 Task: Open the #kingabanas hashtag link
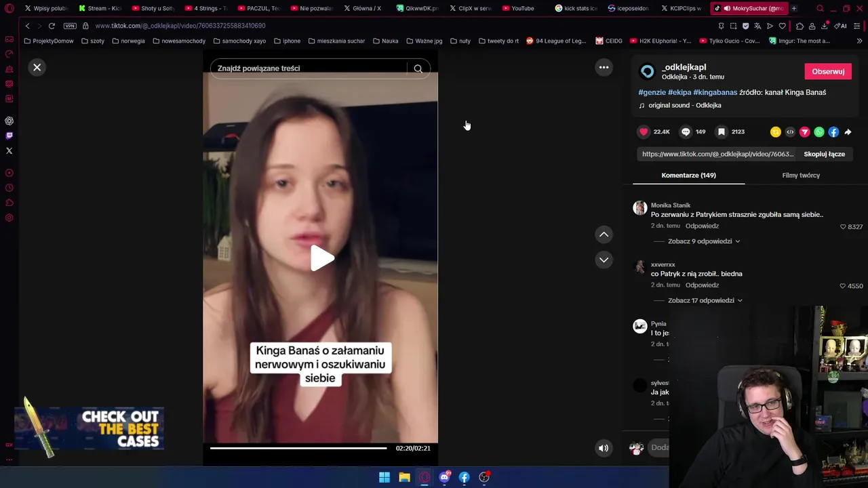[x=715, y=92]
